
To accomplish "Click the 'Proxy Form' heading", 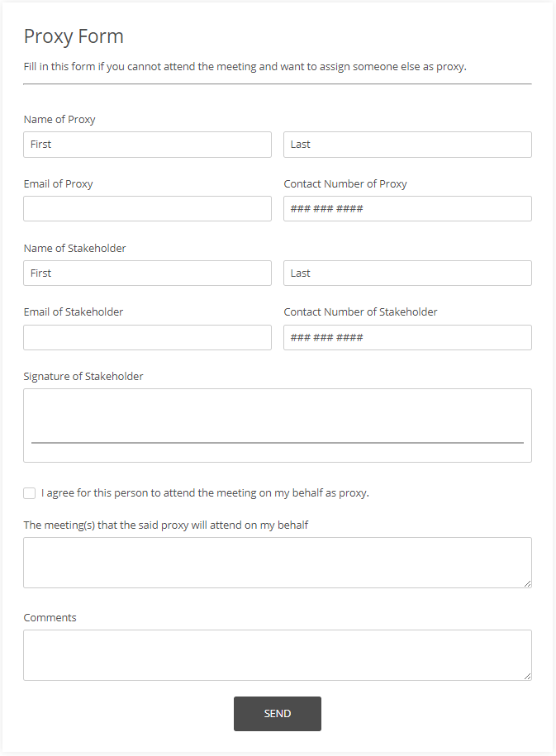I will [74, 36].
